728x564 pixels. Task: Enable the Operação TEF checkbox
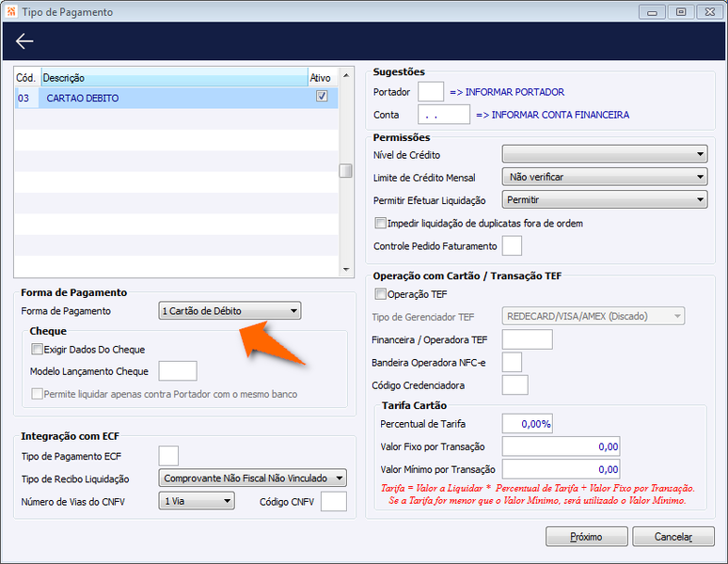380,294
